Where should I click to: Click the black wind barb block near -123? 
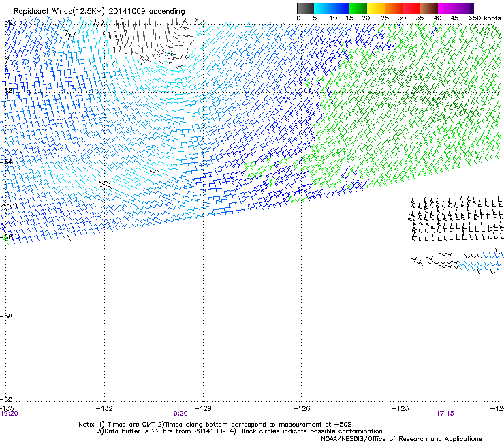456,218
